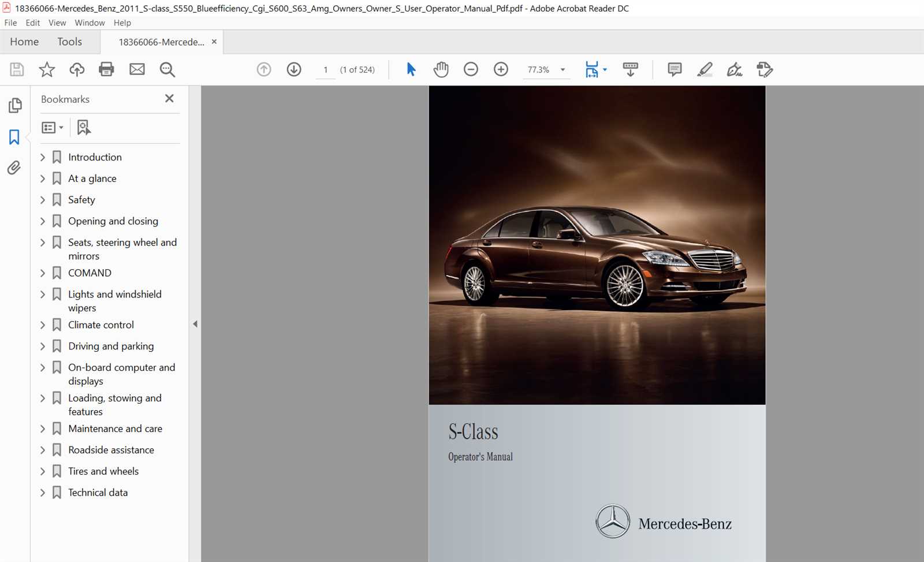Print the document using printer icon
This screenshot has height=562, width=924.
coord(107,70)
